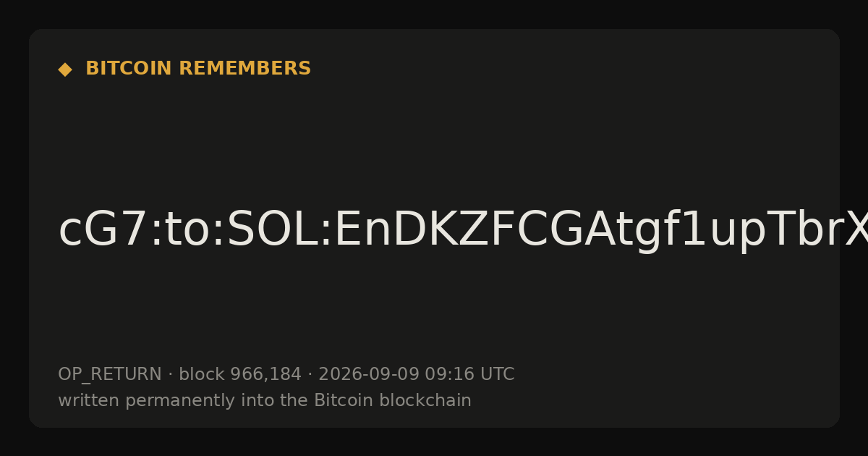Screen dimensions: 868x456
Task: Click the word 'block' in metadata line
Action: click(x=202, y=374)
